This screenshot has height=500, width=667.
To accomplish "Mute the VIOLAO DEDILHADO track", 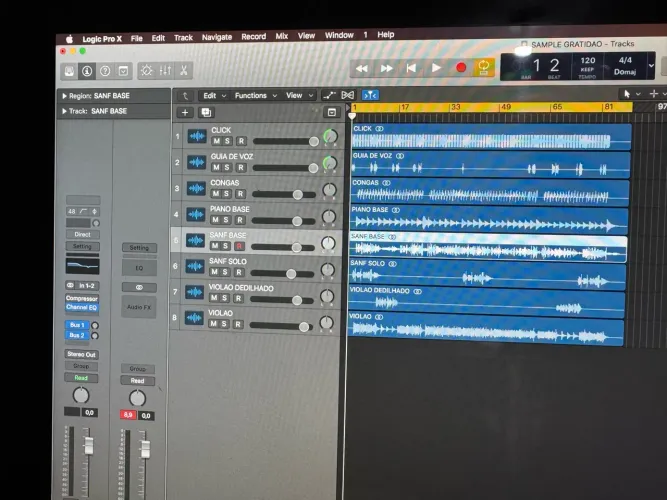I will pyautogui.click(x=214, y=298).
